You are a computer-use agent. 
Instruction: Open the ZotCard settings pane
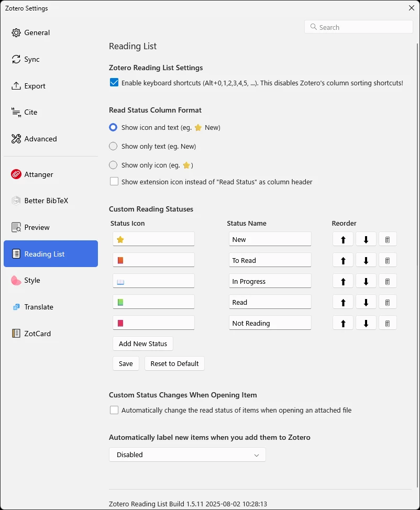click(x=37, y=334)
